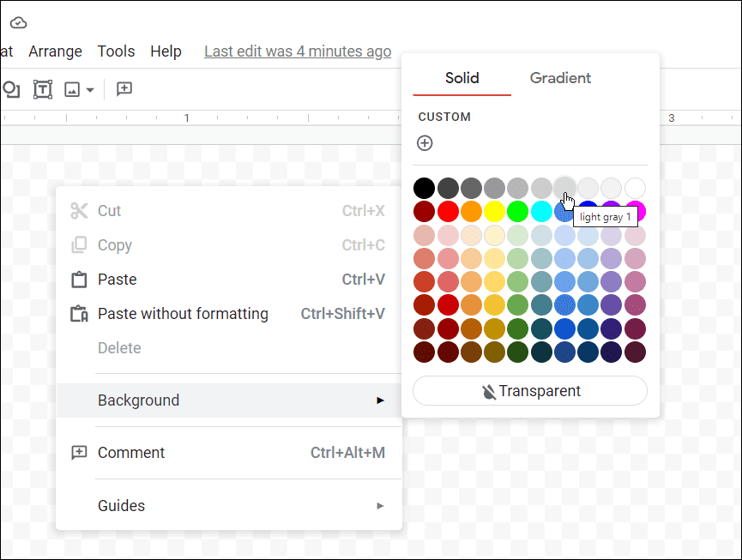Screen dimensions: 742x560
Task: Add a custom color with plus icon
Action: [425, 143]
